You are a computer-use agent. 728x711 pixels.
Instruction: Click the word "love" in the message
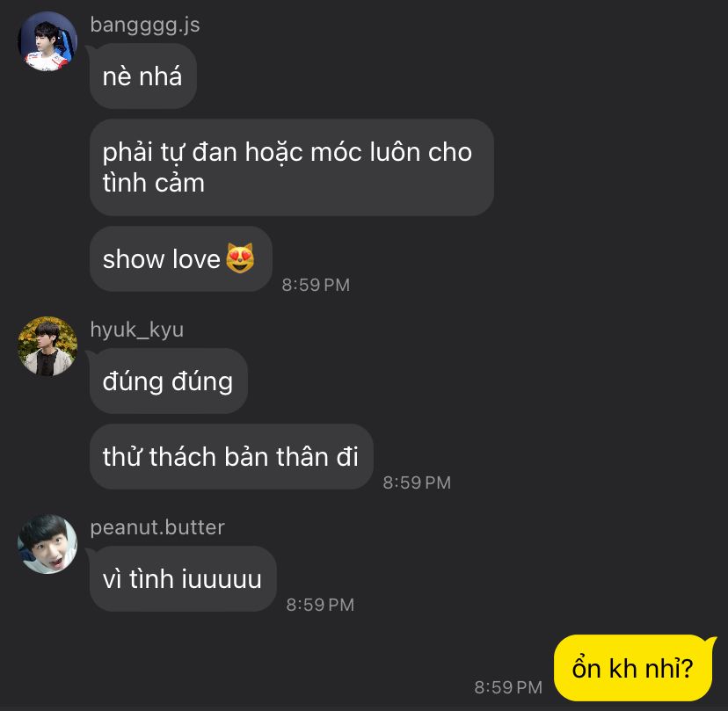click(x=196, y=259)
